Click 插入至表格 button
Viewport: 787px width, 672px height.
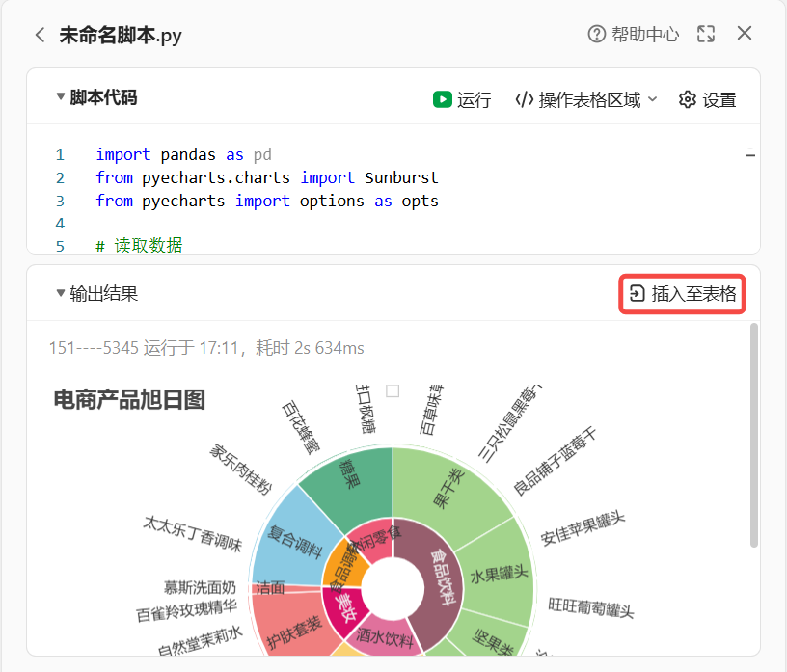tap(682, 294)
